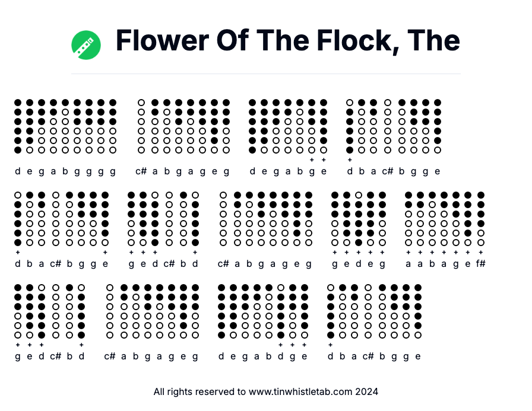The height and width of the screenshot is (411, 532).
Task: Click the first g fingering diagram in the bottom row
Action: point(18,311)
